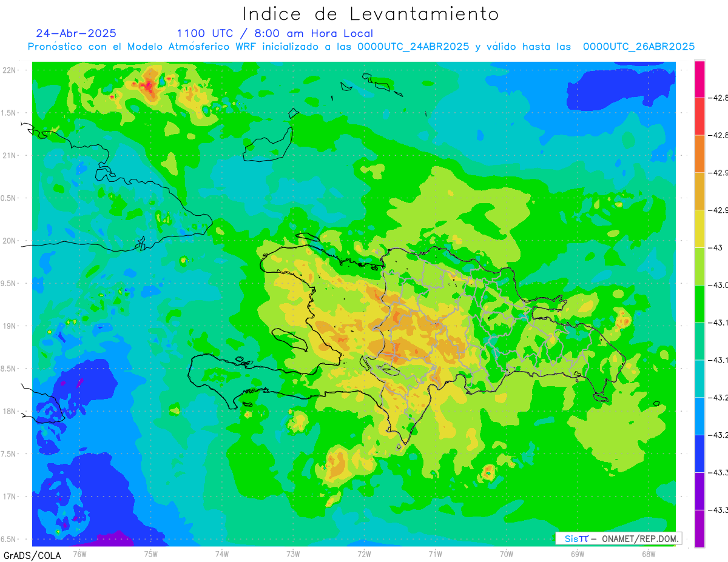
Task: Pick the light blue legend swatch
Action: click(699, 416)
